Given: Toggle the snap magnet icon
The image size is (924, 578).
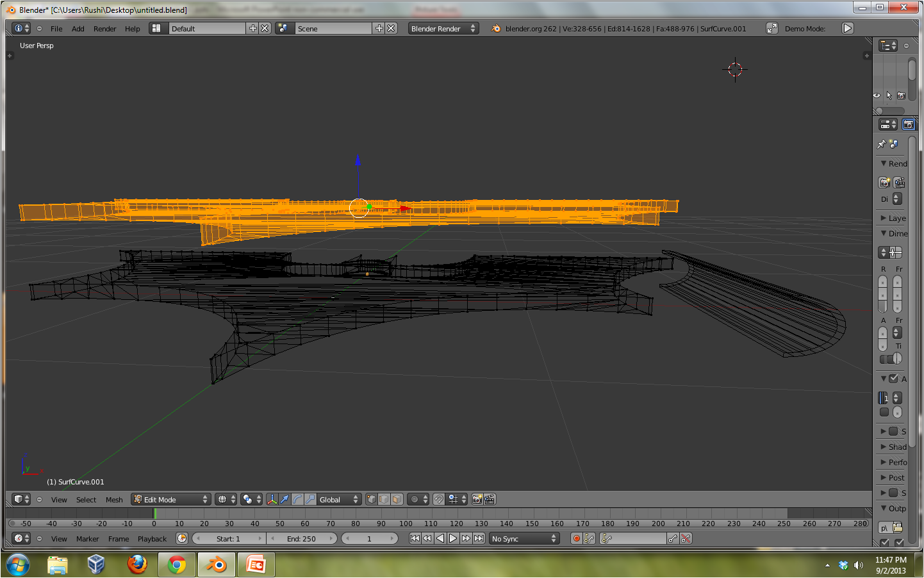Looking at the screenshot, I should point(438,499).
